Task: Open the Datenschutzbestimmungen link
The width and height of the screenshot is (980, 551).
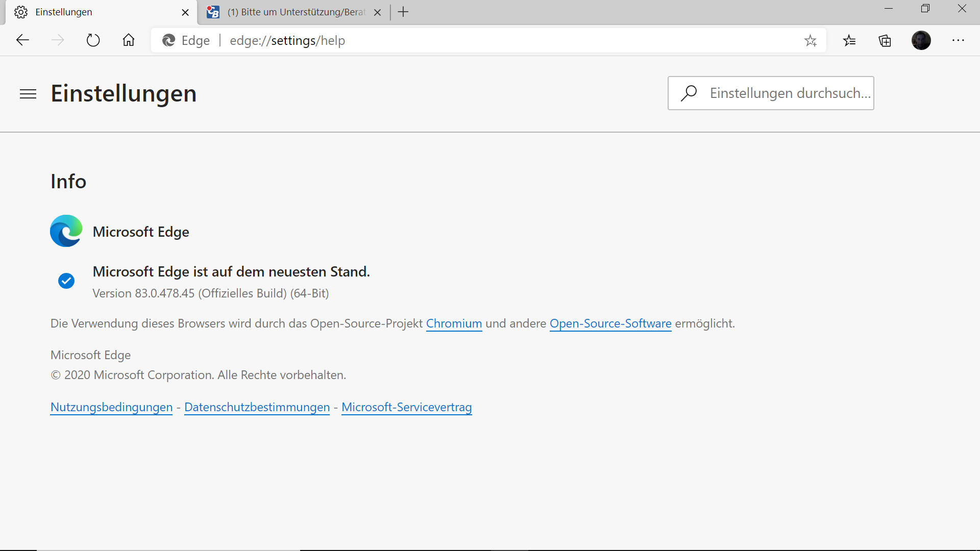Action: [x=257, y=407]
